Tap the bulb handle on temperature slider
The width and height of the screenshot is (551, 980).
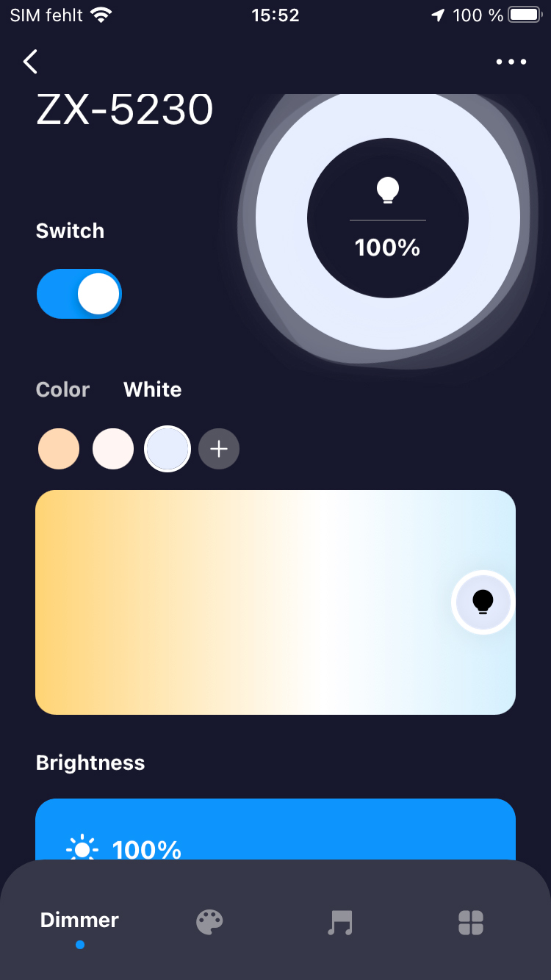(x=483, y=602)
